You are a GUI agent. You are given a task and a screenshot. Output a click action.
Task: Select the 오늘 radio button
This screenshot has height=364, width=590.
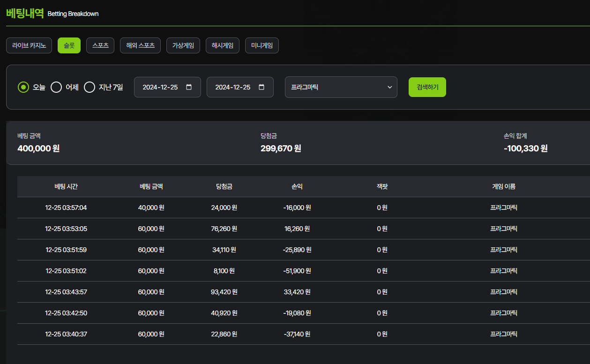coord(23,87)
